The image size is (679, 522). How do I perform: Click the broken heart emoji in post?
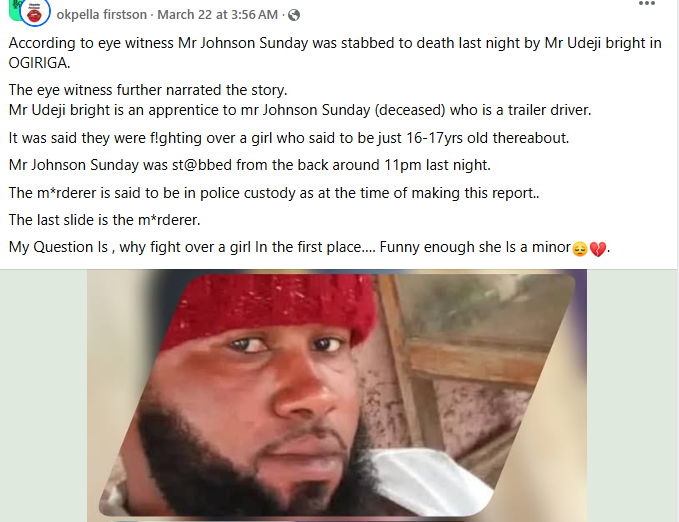pos(598,248)
